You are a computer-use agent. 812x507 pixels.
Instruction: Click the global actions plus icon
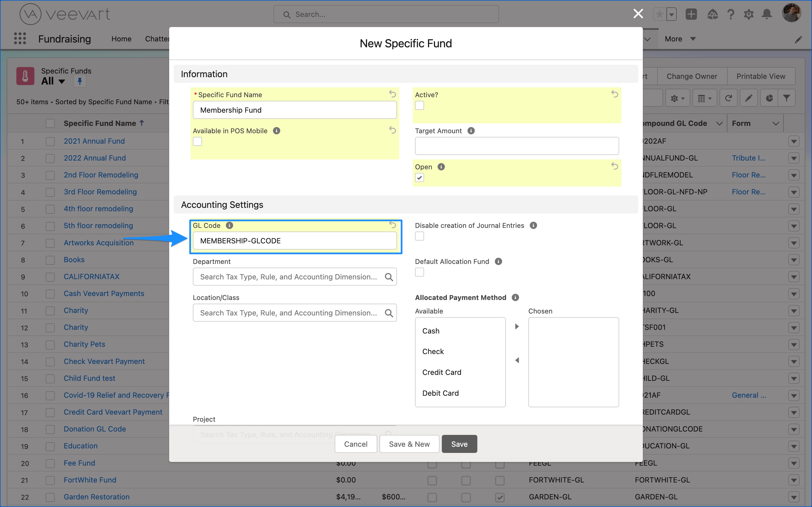(691, 14)
